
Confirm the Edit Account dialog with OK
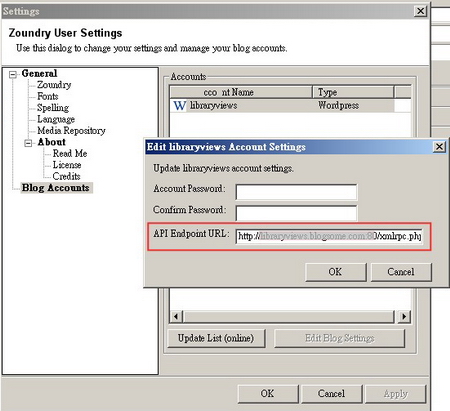(x=336, y=272)
